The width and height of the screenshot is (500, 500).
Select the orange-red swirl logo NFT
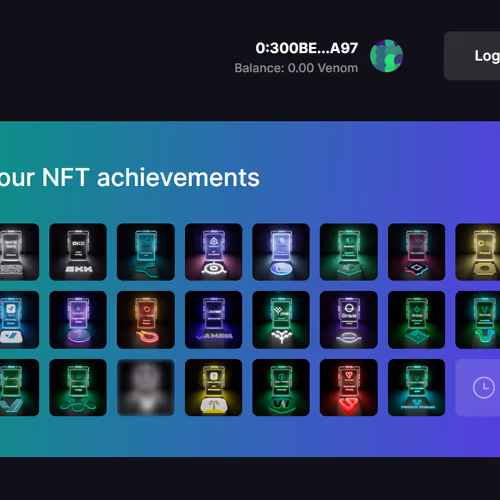click(x=146, y=320)
